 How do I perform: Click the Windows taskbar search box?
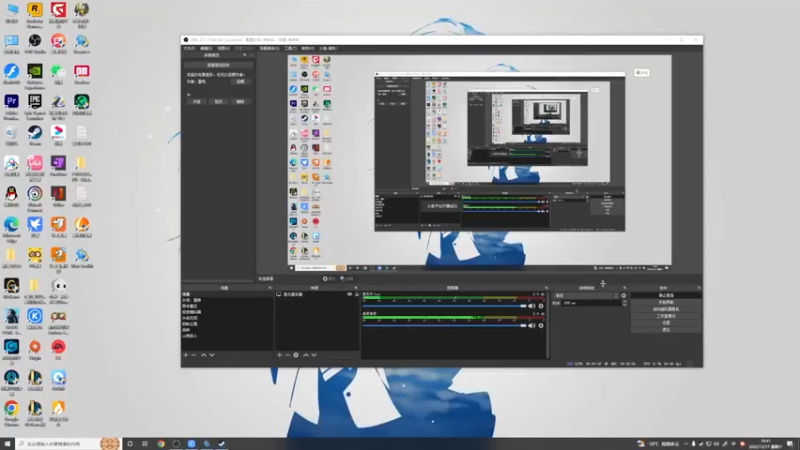[x=68, y=444]
